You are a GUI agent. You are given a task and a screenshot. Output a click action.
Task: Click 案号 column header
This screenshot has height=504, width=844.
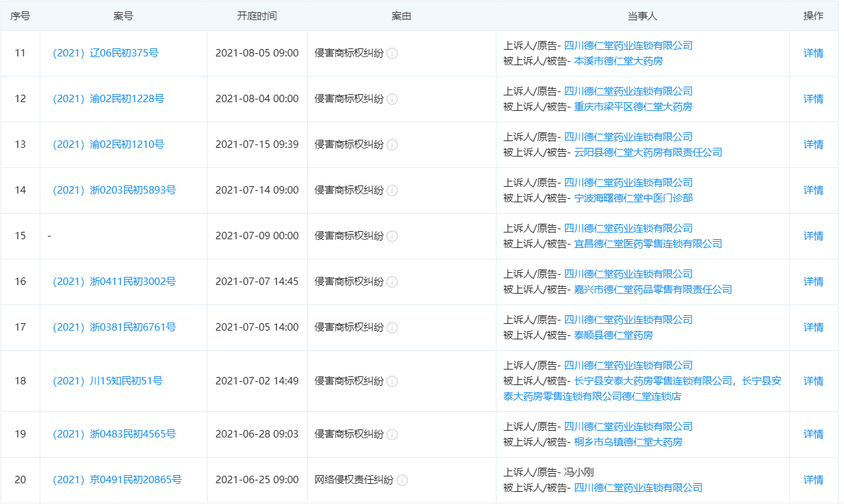click(124, 16)
